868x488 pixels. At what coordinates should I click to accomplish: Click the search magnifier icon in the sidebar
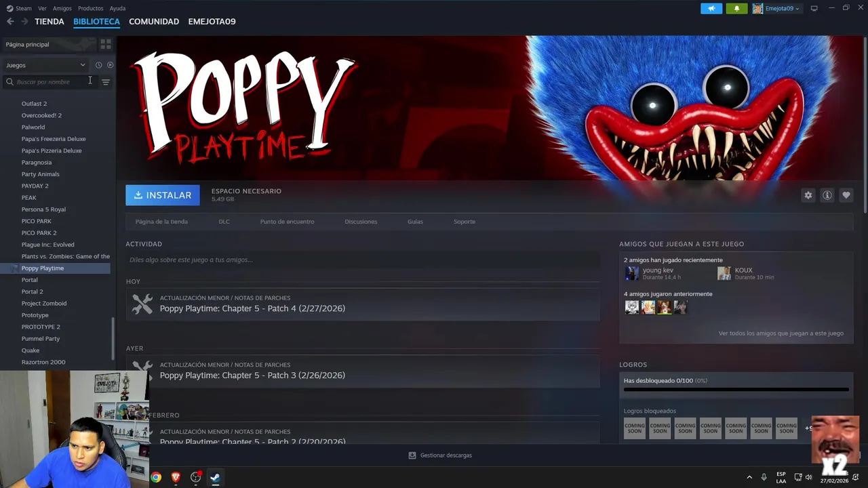[x=9, y=82]
